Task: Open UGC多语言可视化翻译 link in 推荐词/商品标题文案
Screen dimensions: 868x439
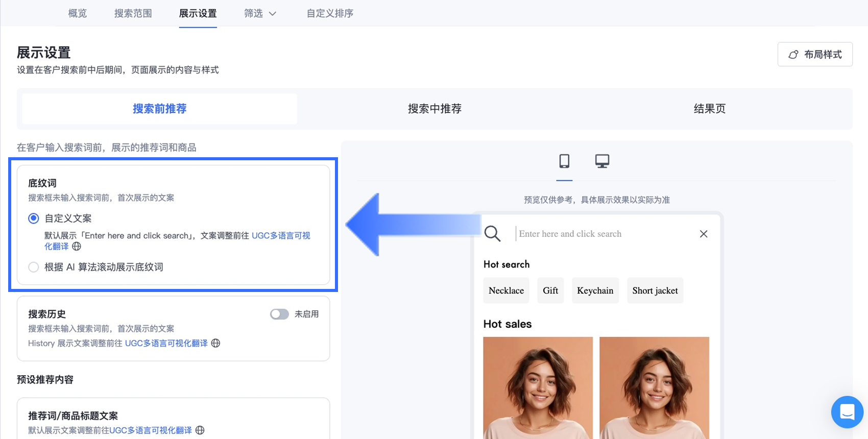Action: pyautogui.click(x=151, y=430)
